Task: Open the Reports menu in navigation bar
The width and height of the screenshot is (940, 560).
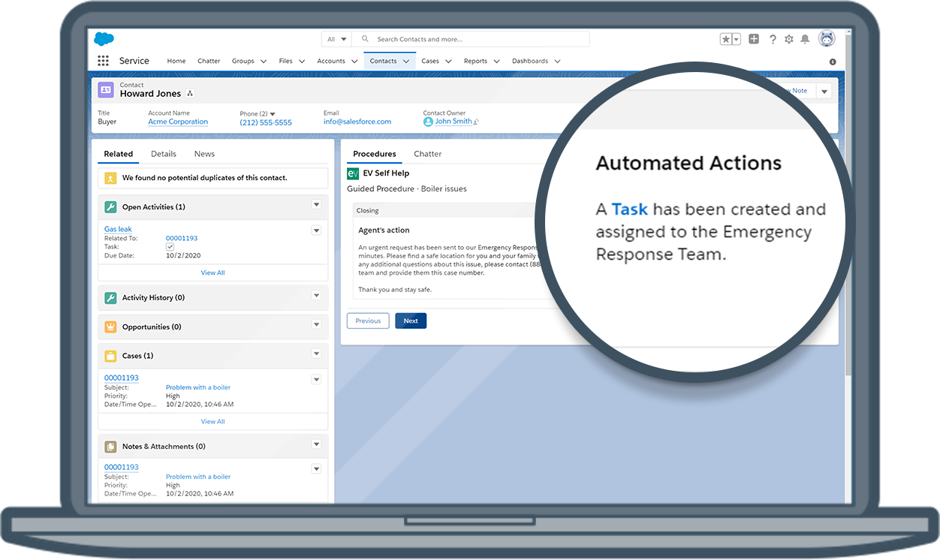Action: (475, 61)
